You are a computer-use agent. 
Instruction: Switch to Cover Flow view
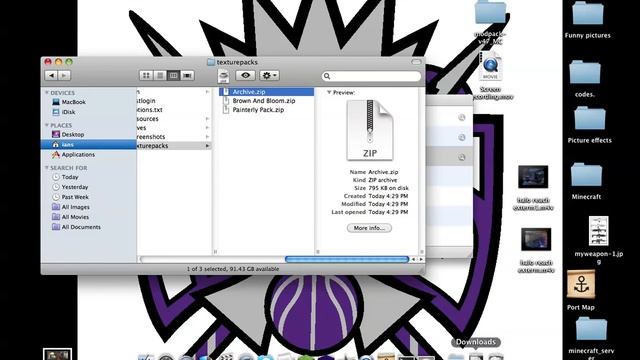[187, 76]
